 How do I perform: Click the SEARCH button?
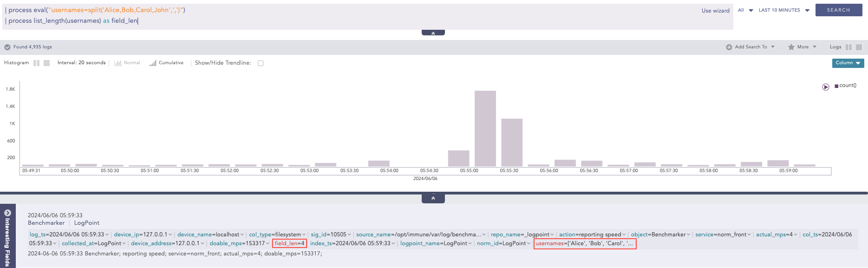(x=838, y=10)
